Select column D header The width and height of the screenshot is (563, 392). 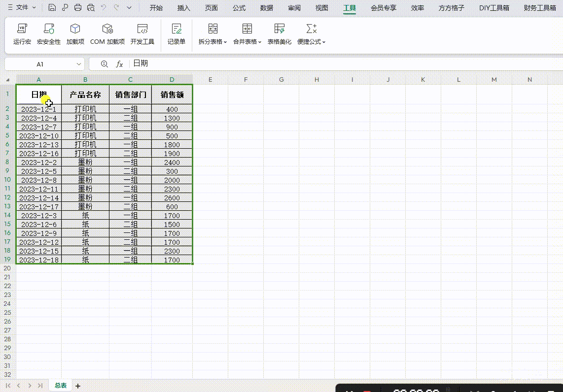(x=172, y=80)
